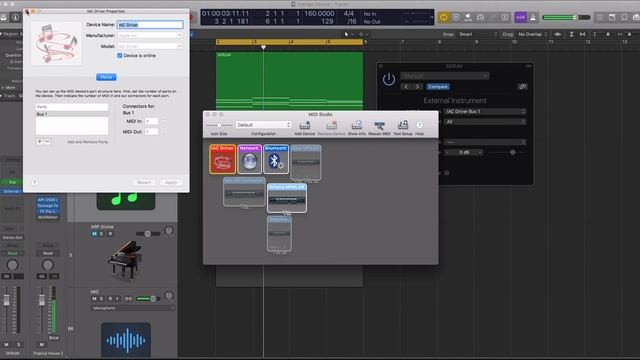
Task: Mute the SERUM channel strip
Action: (x=6, y=344)
